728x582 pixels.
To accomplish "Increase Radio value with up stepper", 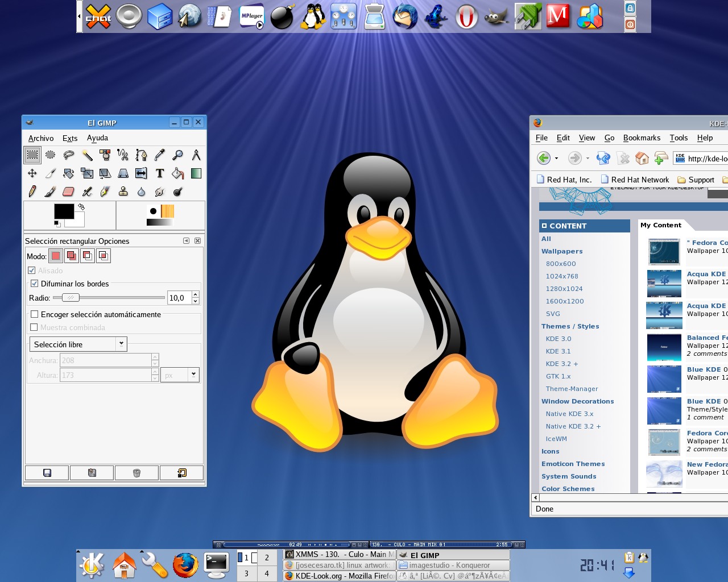I will click(196, 294).
